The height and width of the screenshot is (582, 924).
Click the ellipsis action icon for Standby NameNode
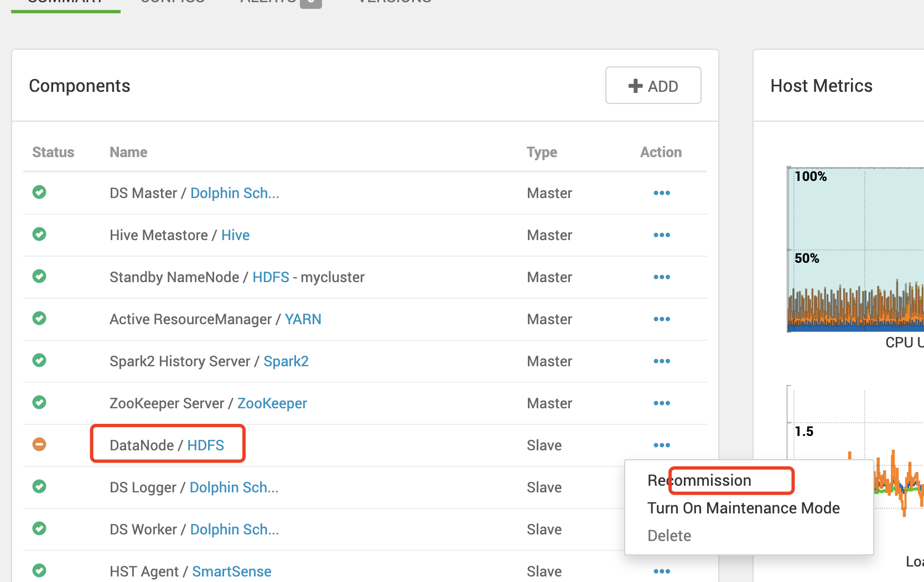[662, 277]
